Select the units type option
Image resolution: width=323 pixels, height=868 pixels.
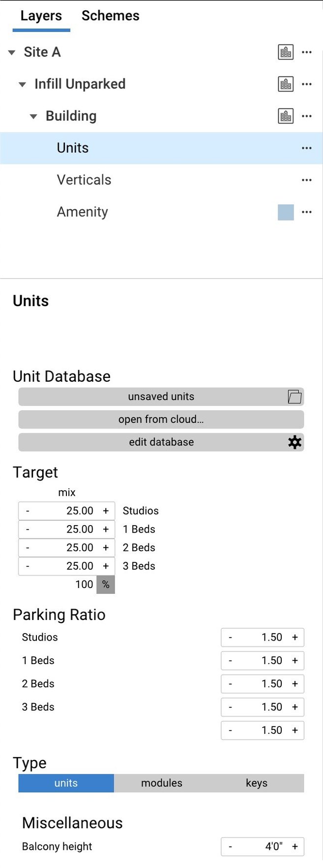pyautogui.click(x=66, y=783)
